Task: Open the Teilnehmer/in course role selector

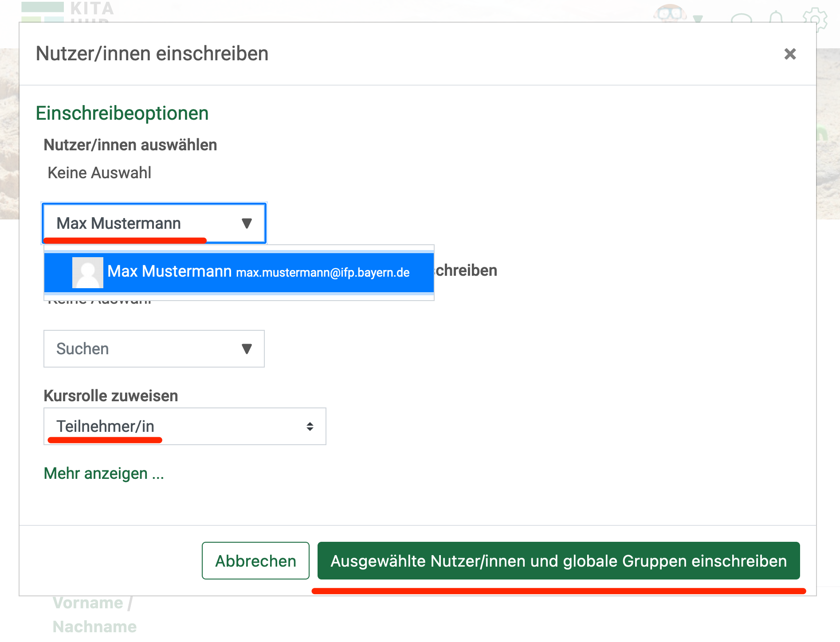Action: tap(185, 426)
